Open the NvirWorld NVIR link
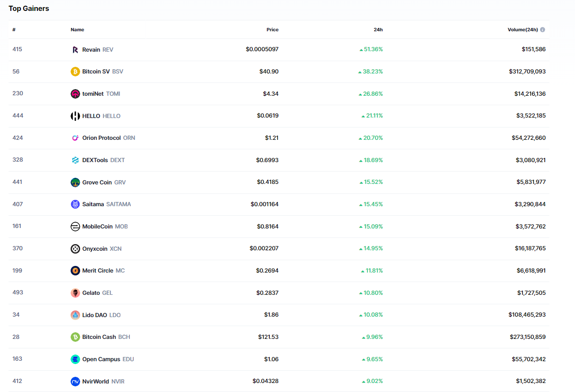Image resolution: width=575 pixels, height=392 pixels. [x=98, y=382]
